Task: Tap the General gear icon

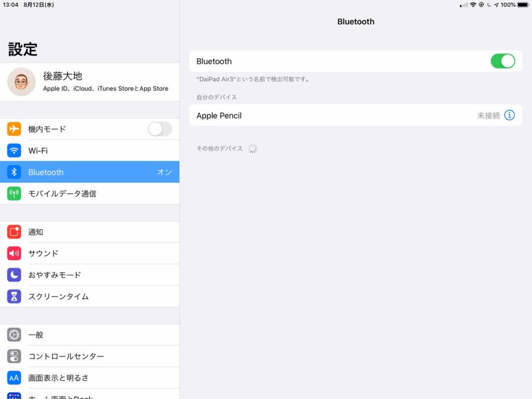Action: pos(14,335)
